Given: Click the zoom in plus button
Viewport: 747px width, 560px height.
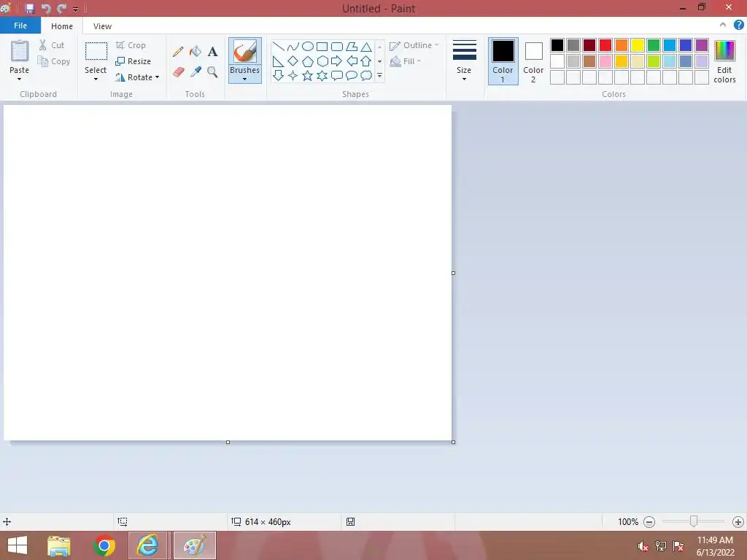Looking at the screenshot, I should coord(738,522).
